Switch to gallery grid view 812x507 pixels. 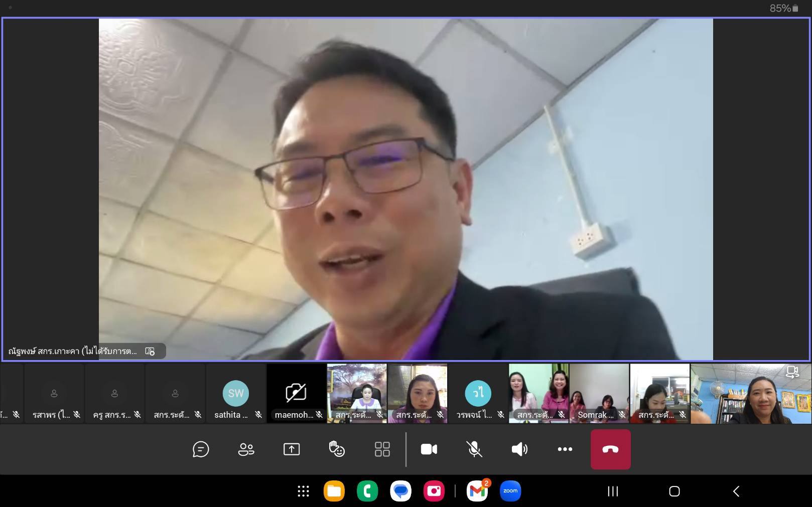(382, 449)
